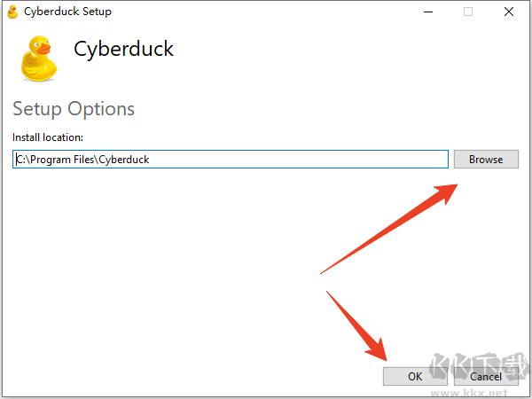Click the "下载" watermark text
532x399 pixels.
coord(497,367)
